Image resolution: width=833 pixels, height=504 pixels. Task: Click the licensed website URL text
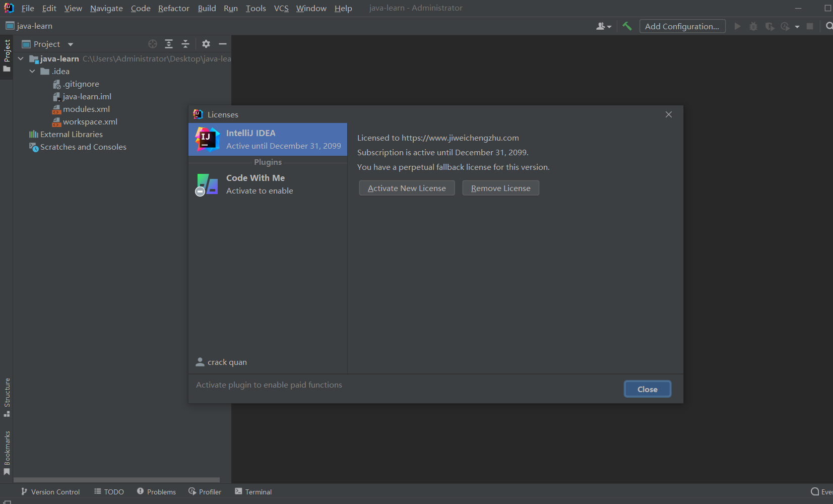[x=460, y=138]
